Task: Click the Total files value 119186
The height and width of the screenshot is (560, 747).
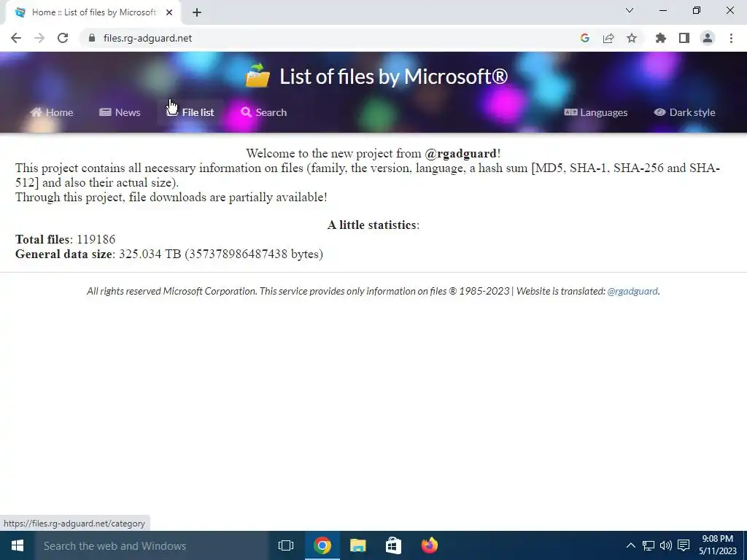Action: pos(96,239)
